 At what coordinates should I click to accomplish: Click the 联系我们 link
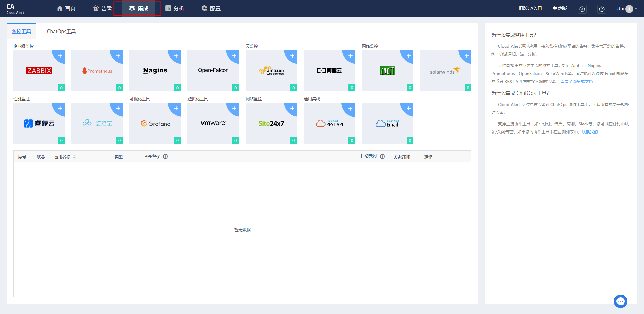click(590, 132)
